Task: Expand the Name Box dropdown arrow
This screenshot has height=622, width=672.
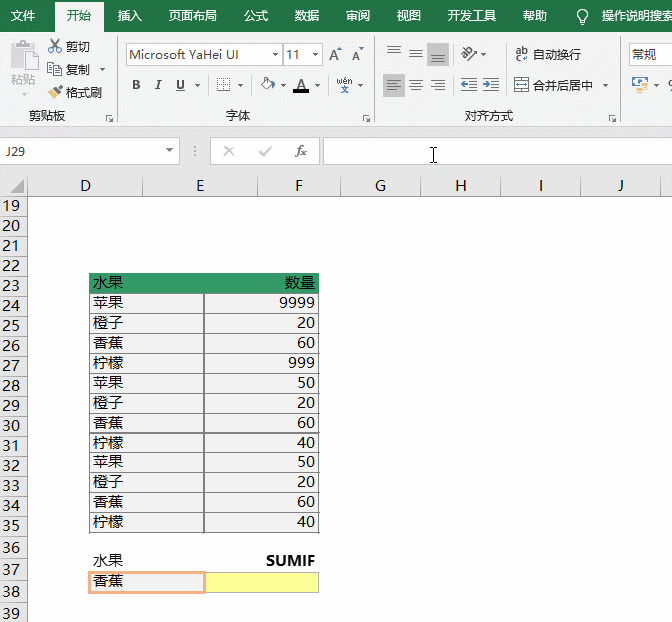Action: click(x=169, y=152)
